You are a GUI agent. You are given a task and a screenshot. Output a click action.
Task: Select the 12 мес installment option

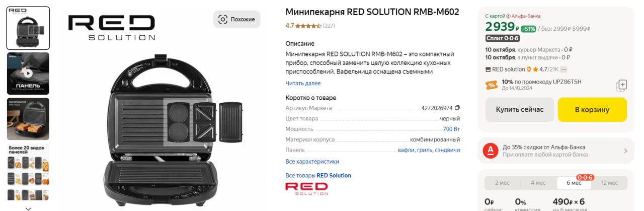point(609,183)
